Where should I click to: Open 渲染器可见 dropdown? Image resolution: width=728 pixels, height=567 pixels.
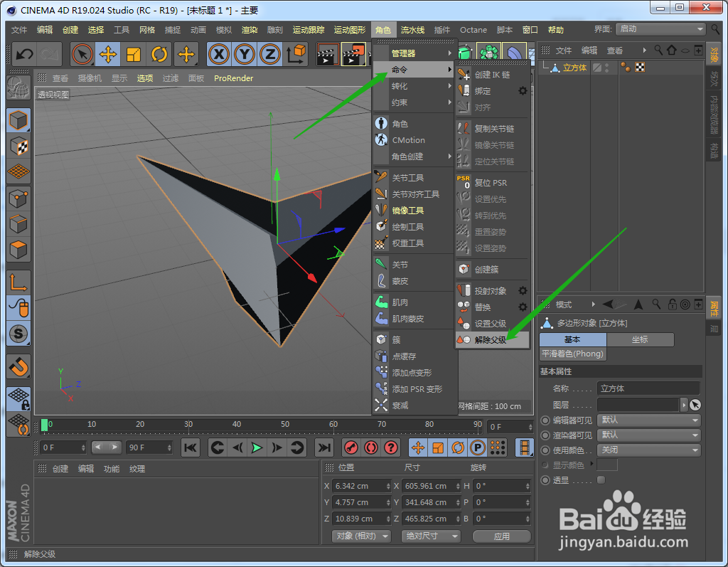(648, 435)
